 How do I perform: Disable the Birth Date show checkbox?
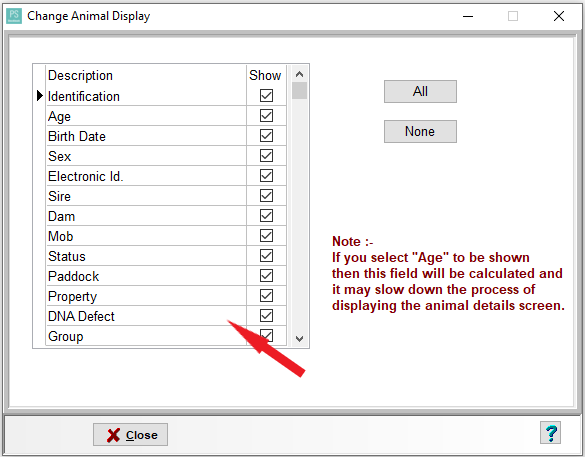click(x=266, y=135)
